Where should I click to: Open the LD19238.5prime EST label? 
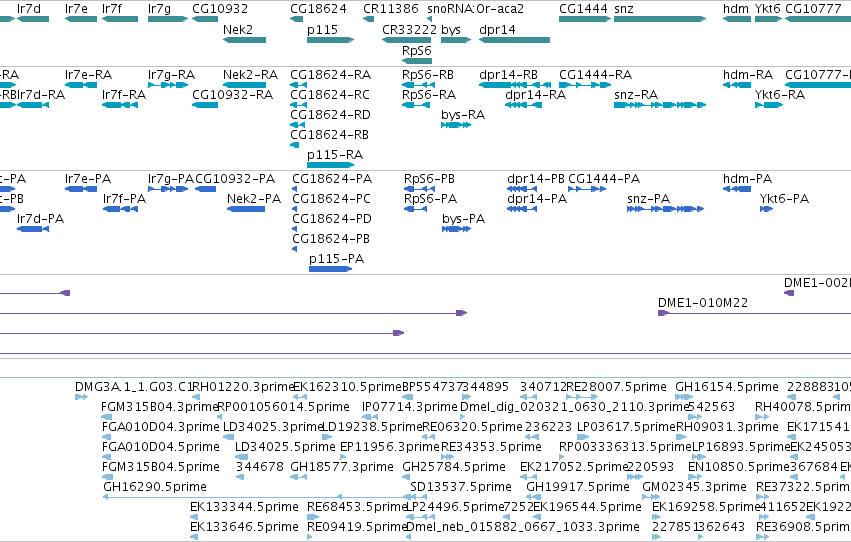tap(372, 427)
